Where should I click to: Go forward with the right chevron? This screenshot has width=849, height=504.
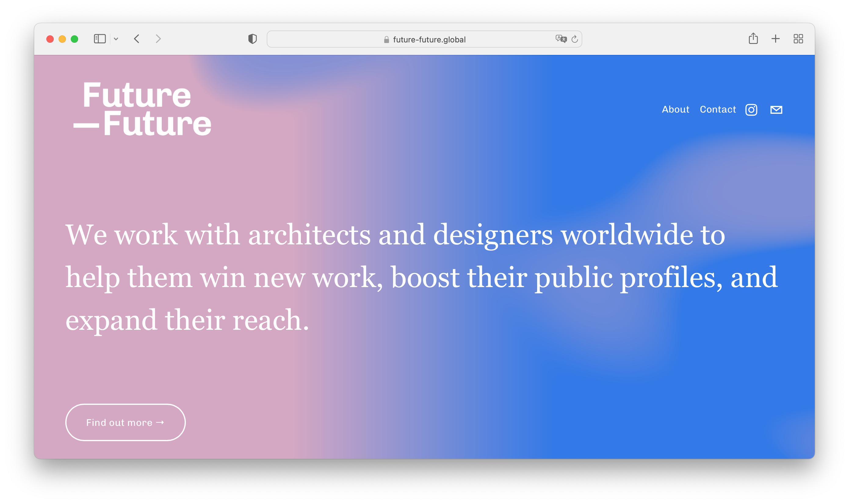coord(158,39)
